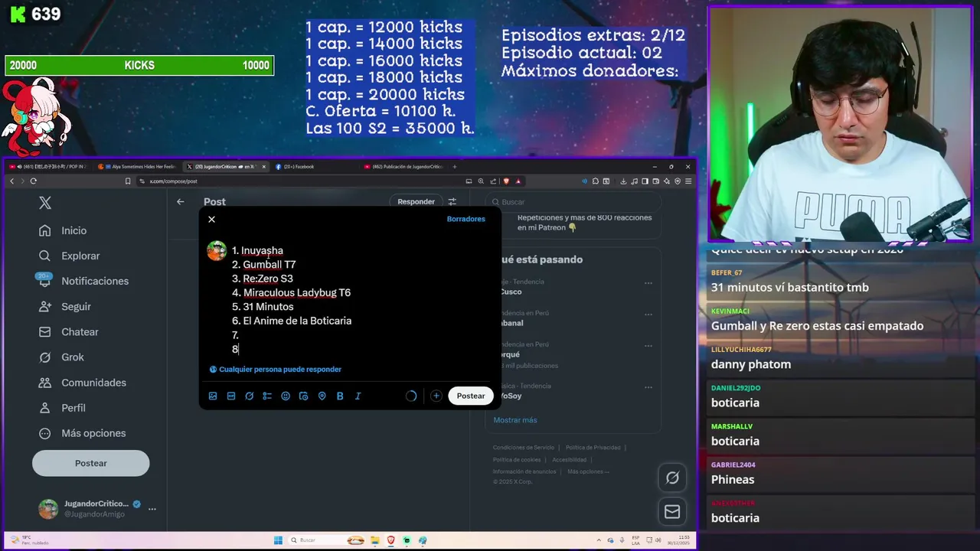Add another post to the thread
Viewport: 980px width, 551px height.
point(436,396)
